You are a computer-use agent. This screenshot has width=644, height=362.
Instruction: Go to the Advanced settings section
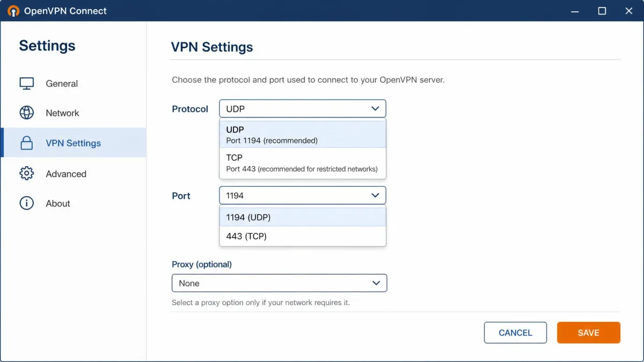[74, 173]
